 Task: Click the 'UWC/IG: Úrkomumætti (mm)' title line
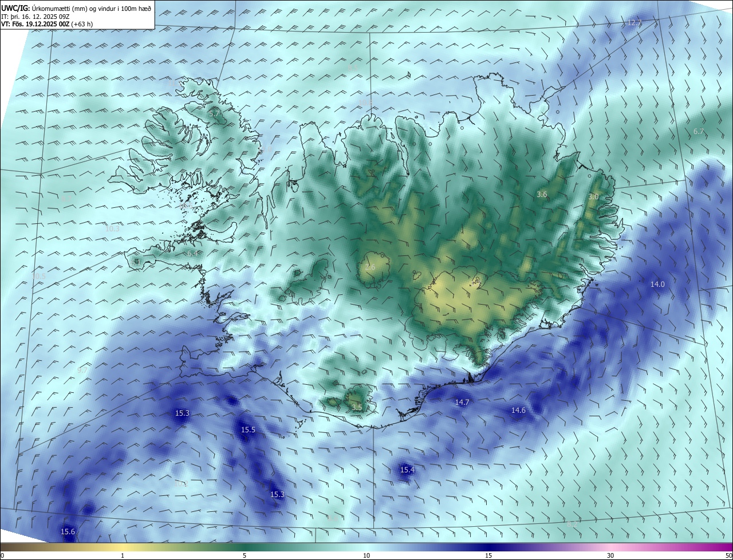coord(76,7)
